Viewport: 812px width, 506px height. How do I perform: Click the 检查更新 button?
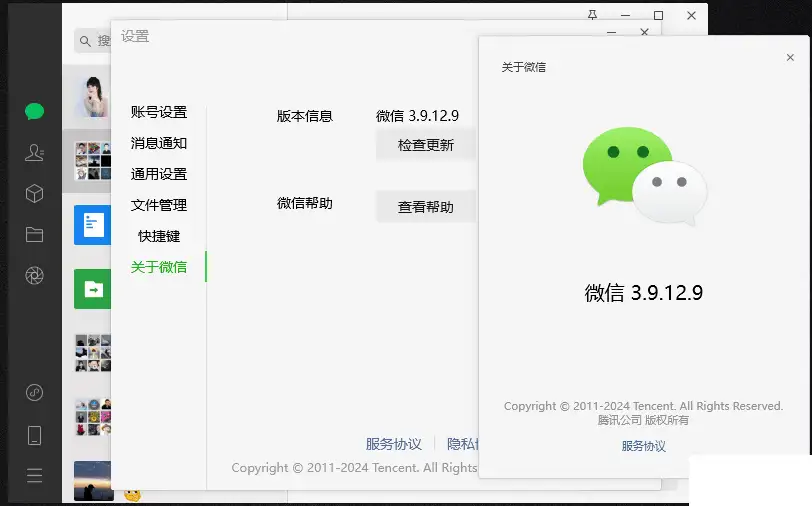425,145
